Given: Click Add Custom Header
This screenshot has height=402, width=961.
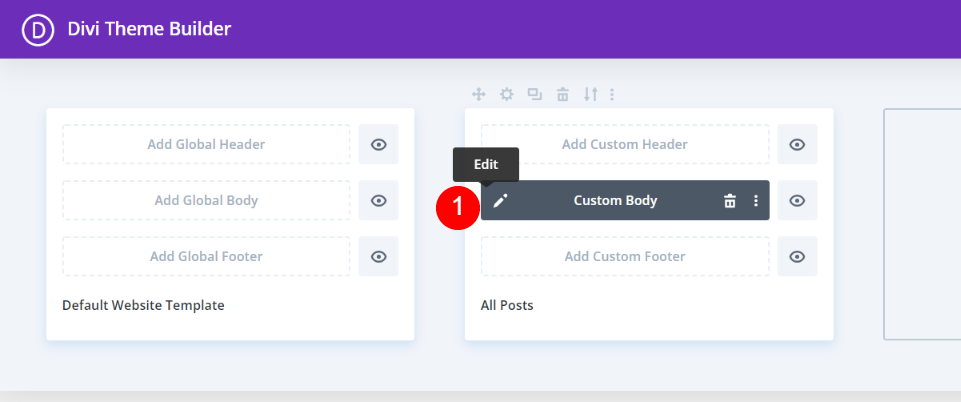Looking at the screenshot, I should tap(625, 145).
